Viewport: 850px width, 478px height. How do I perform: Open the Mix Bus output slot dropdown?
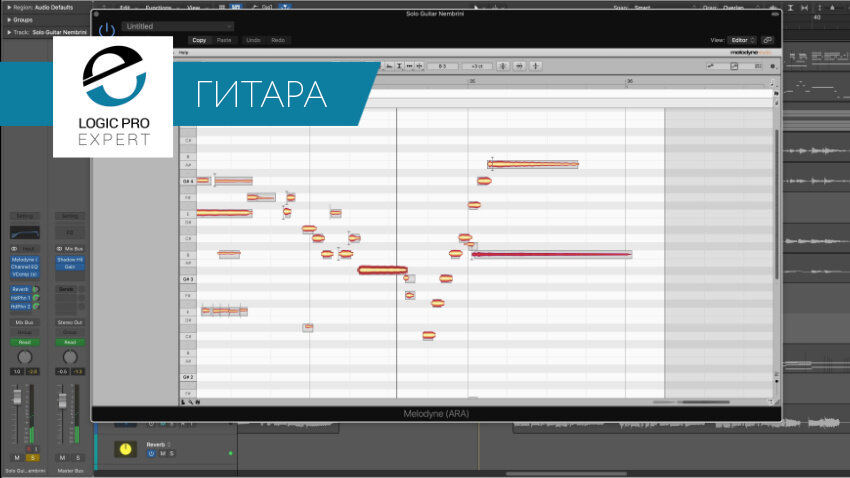point(25,322)
